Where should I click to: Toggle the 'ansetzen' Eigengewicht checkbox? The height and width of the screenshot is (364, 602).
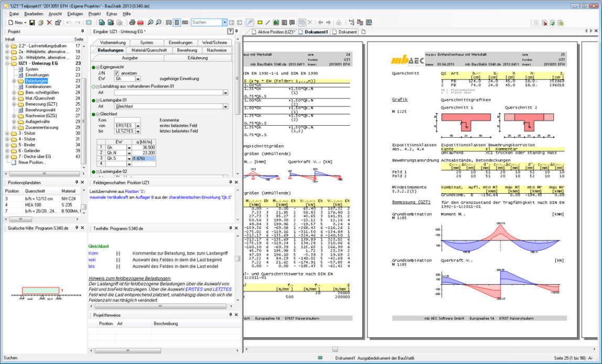[x=116, y=73]
